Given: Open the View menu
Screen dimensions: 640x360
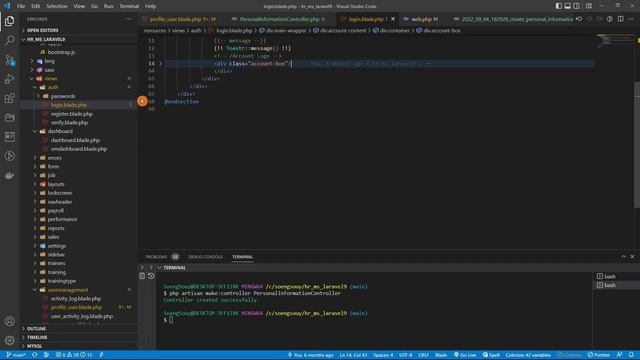Looking at the screenshot, I should tap(79, 6).
